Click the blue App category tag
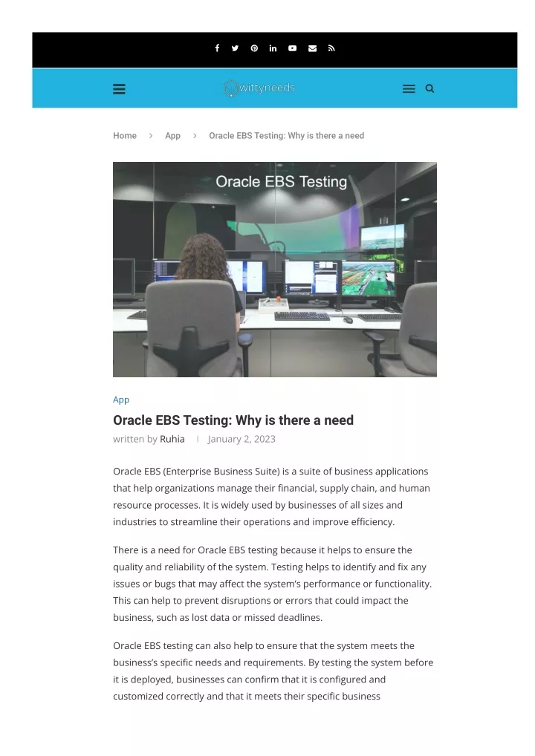The image size is (535, 756). pos(121,400)
